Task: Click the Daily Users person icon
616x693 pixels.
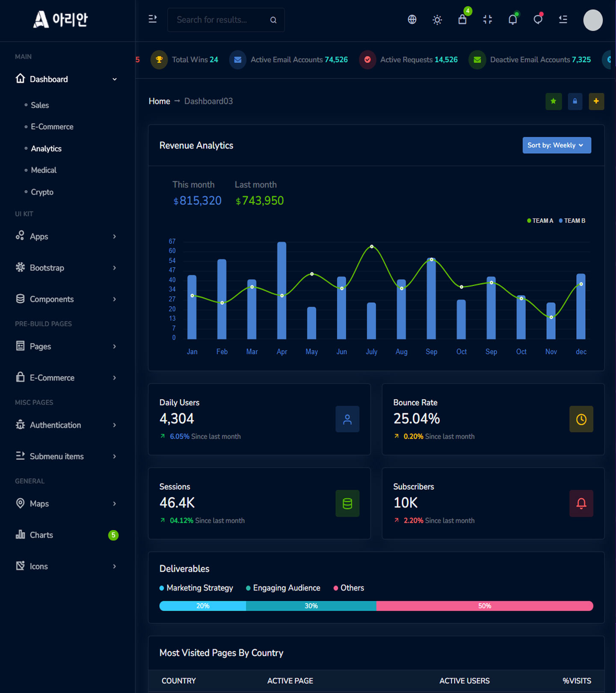Action: 347,420
